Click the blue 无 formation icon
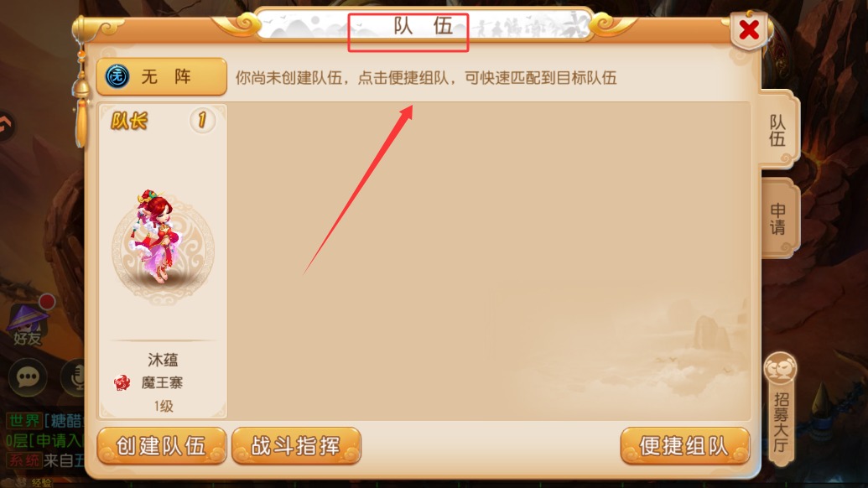Image resolution: width=868 pixels, height=488 pixels. pyautogui.click(x=117, y=76)
